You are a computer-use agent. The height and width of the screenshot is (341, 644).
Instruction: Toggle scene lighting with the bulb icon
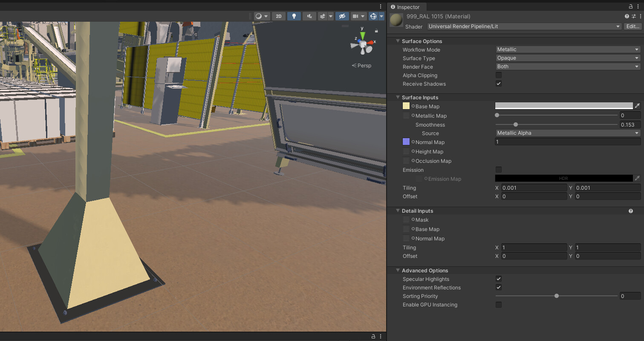click(x=294, y=16)
